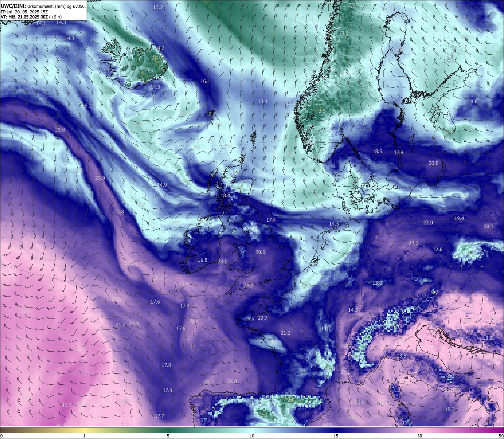Click the map value 12.6

[437, 250]
